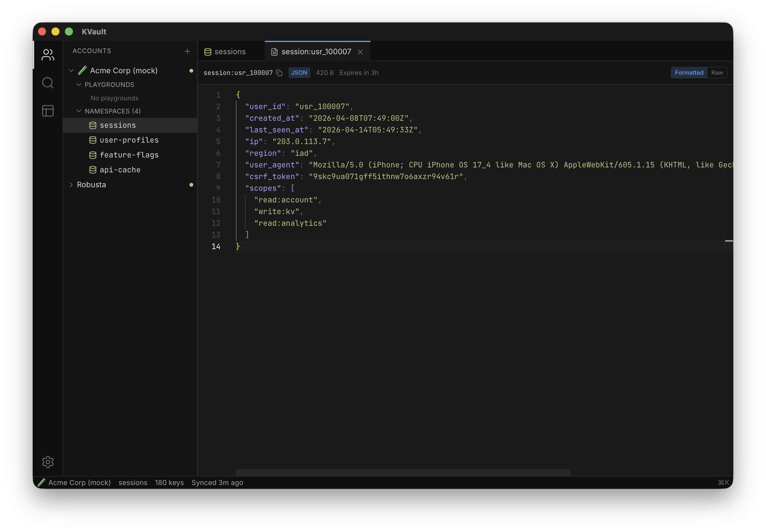Viewport: 766px width, 532px height.
Task: Collapse the PLAYGROUNDS section
Action: [79, 85]
